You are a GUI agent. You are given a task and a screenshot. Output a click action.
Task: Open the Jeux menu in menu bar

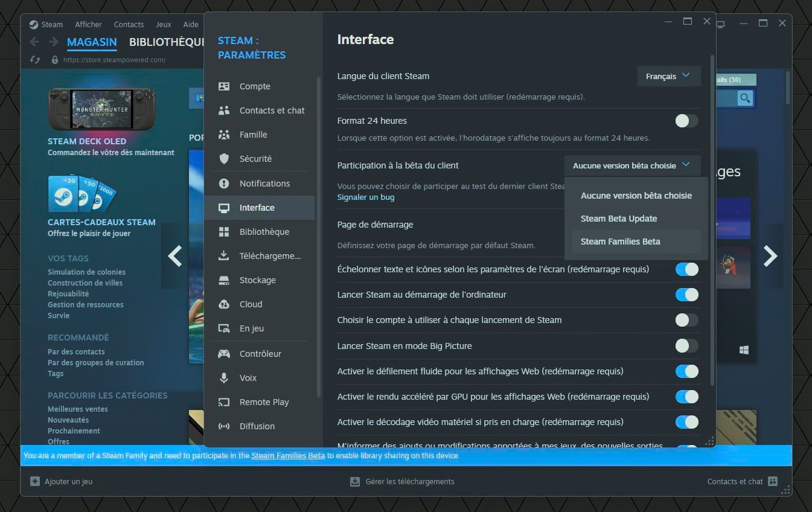click(163, 25)
